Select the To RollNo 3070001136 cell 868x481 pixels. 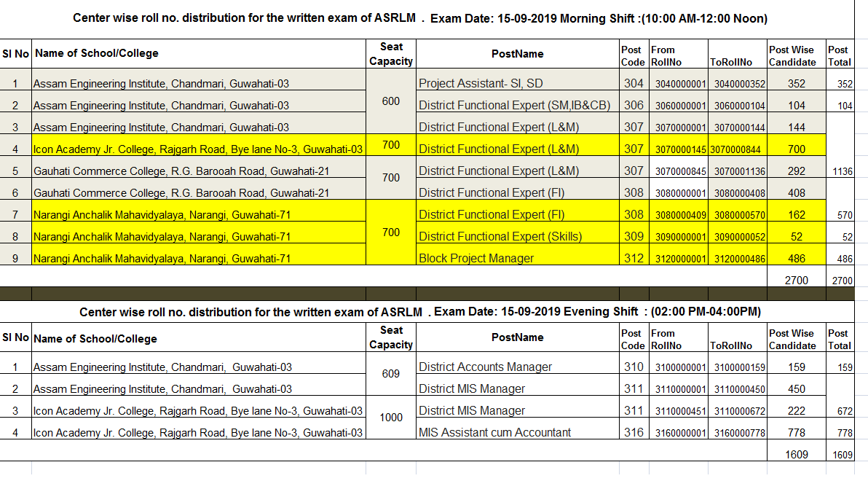click(738, 167)
